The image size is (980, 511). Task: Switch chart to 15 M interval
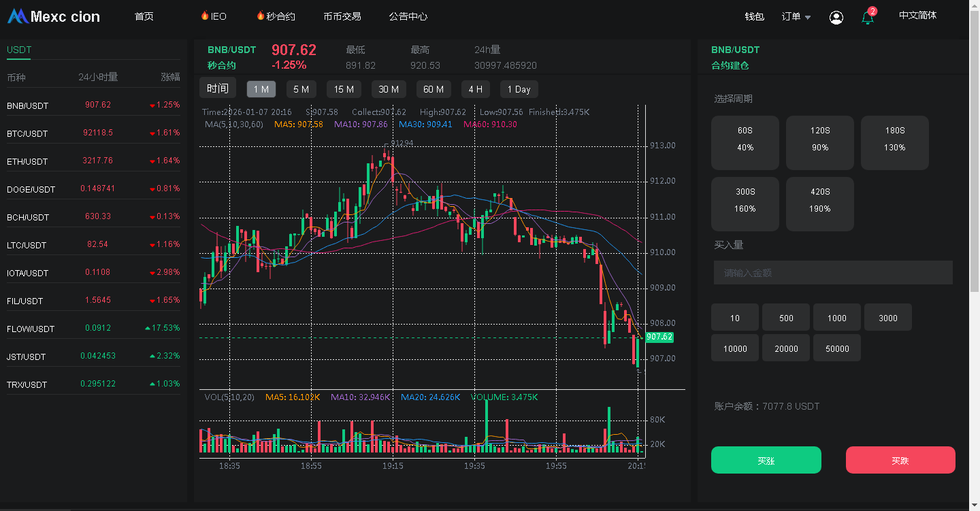click(x=344, y=89)
